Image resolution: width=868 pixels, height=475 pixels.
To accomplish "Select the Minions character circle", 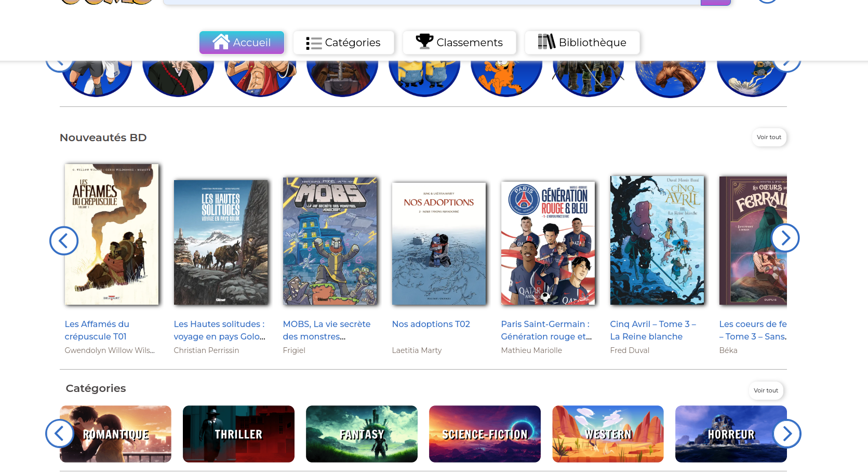I will [424, 78].
